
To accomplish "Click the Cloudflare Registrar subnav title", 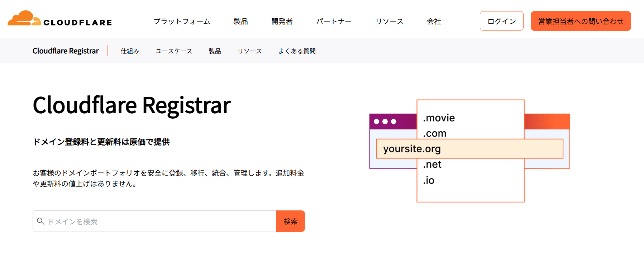I will point(66,51).
